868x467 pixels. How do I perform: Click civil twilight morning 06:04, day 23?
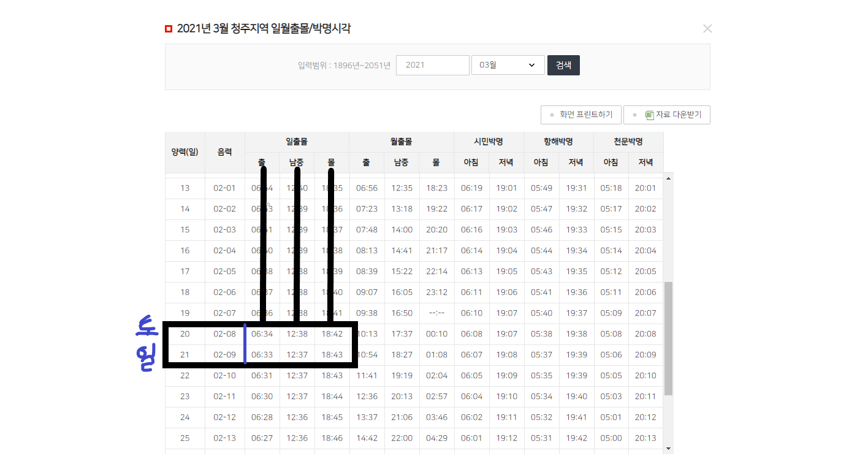pyautogui.click(x=471, y=397)
